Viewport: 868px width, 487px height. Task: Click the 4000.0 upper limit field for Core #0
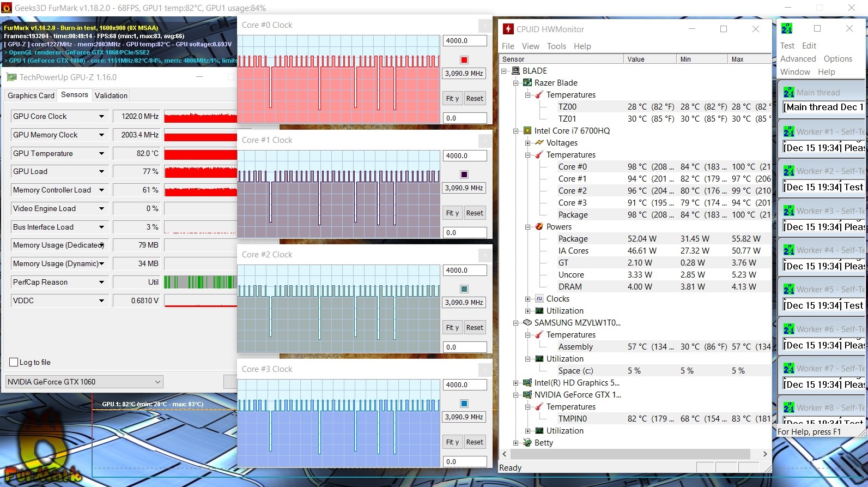click(465, 41)
